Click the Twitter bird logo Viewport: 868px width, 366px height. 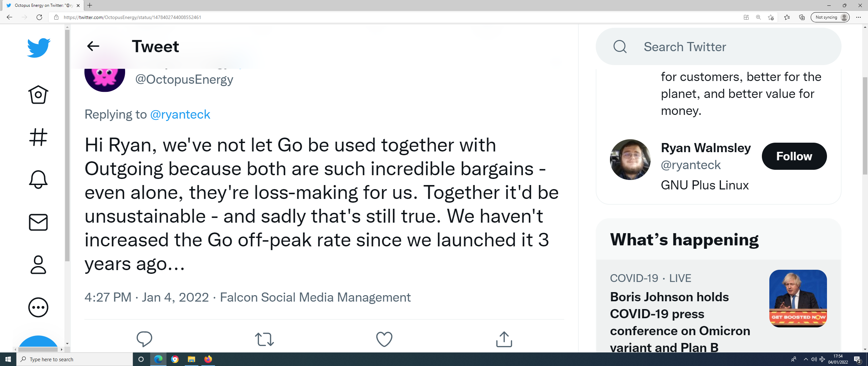tap(39, 47)
